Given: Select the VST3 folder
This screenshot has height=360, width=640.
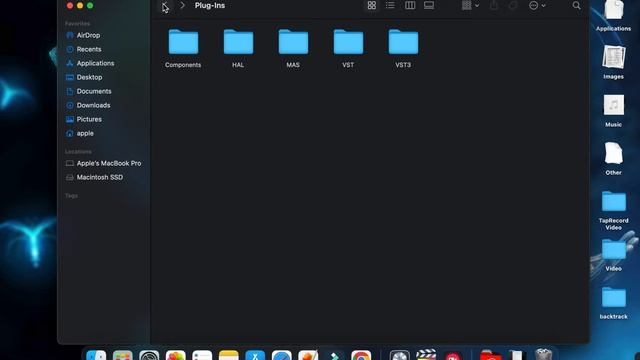Looking at the screenshot, I should [403, 48].
